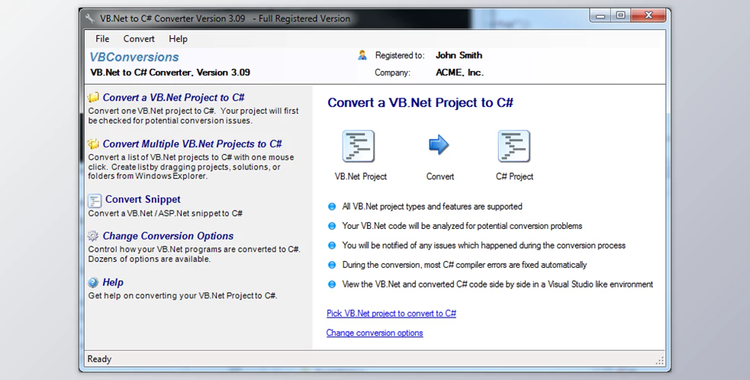Click 'VB.Net to C# Converter, Version 3.09' subtitle

point(170,73)
